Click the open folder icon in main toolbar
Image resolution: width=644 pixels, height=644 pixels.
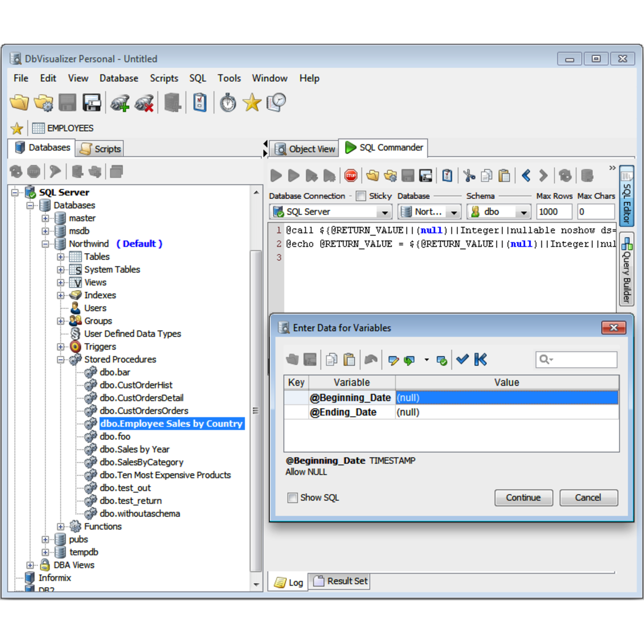tap(20, 103)
